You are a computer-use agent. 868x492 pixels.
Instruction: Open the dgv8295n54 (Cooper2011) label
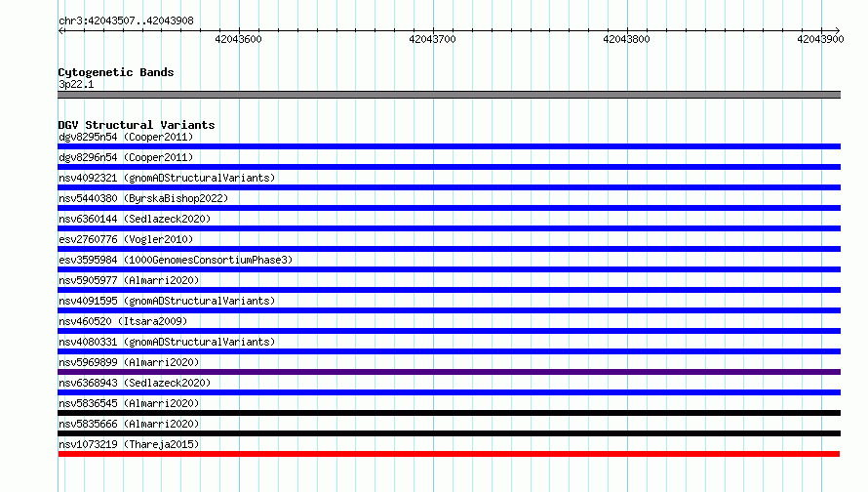click(x=126, y=137)
